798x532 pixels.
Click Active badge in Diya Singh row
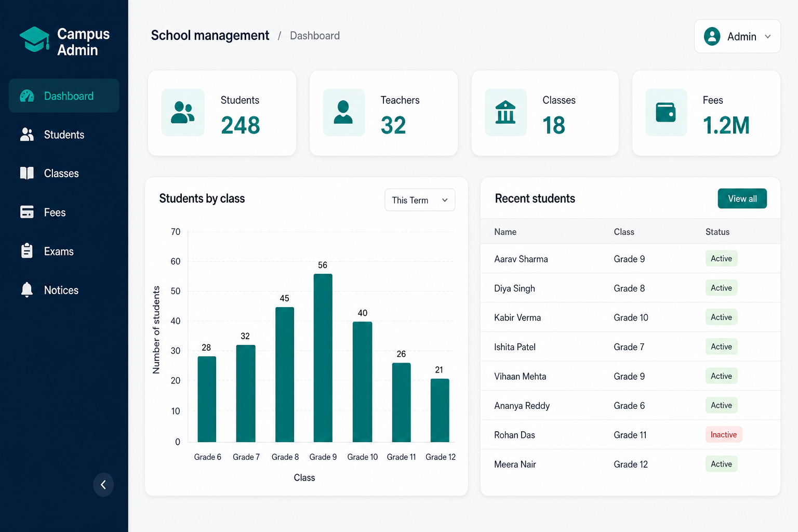[721, 288]
